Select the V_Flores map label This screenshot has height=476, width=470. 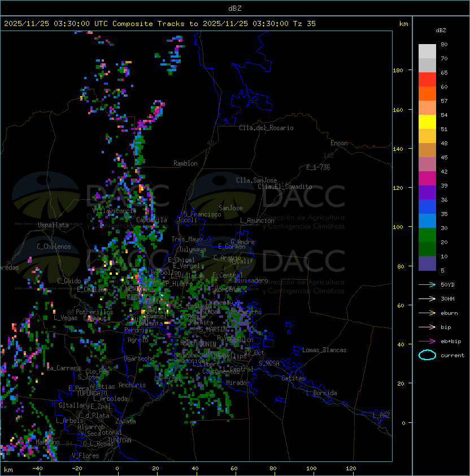[x=85, y=456]
